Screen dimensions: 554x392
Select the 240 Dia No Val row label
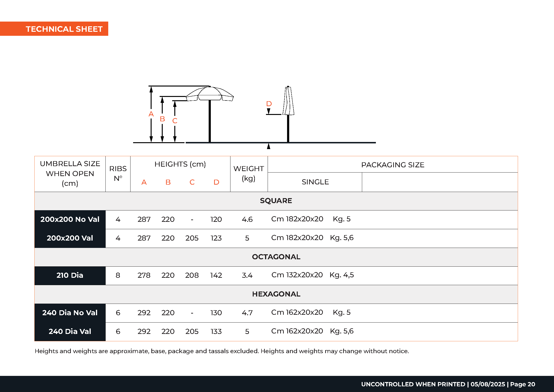70,313
